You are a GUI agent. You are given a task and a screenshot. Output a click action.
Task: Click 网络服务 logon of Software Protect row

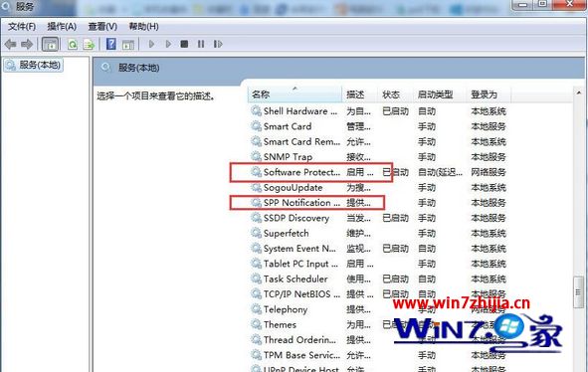click(x=489, y=172)
